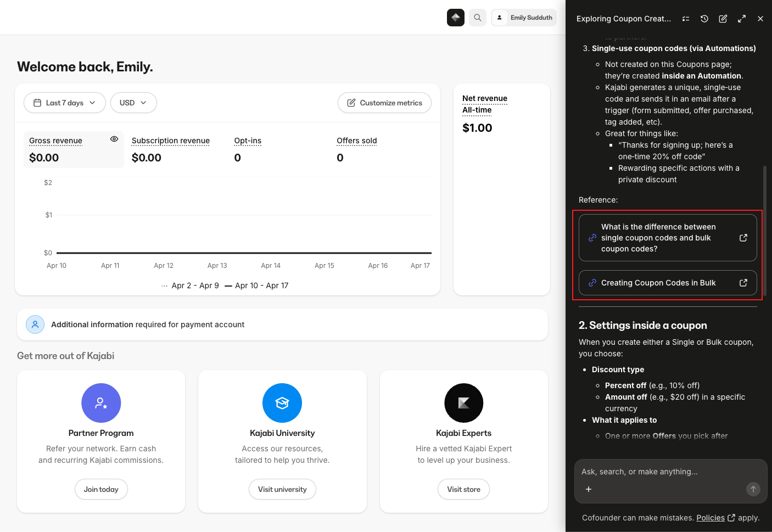Click the attachment plus icon in the chat box
The width and height of the screenshot is (772, 532).
589,489
